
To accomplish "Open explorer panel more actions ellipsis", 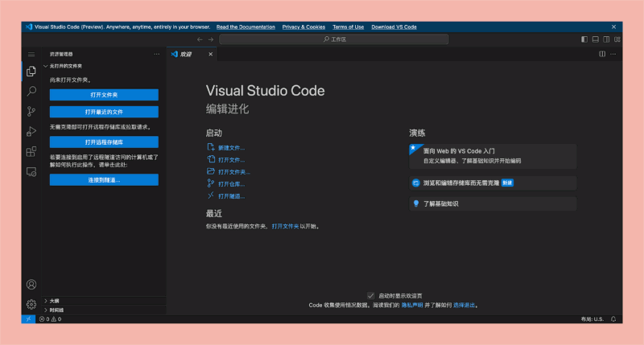I will tap(156, 54).
